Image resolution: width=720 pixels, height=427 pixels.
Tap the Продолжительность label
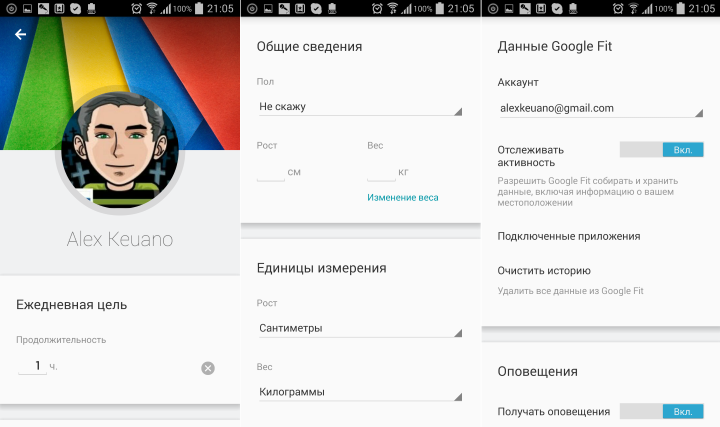(x=61, y=340)
